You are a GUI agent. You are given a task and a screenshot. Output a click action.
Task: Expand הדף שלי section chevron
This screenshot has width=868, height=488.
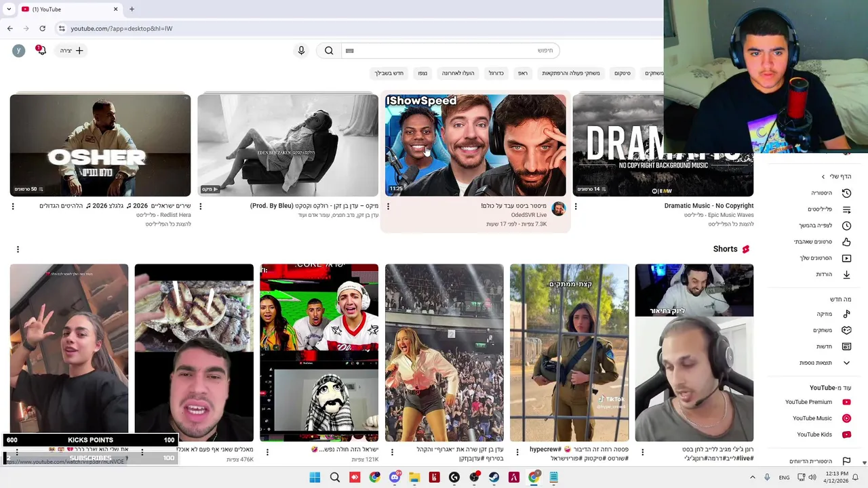coord(823,177)
